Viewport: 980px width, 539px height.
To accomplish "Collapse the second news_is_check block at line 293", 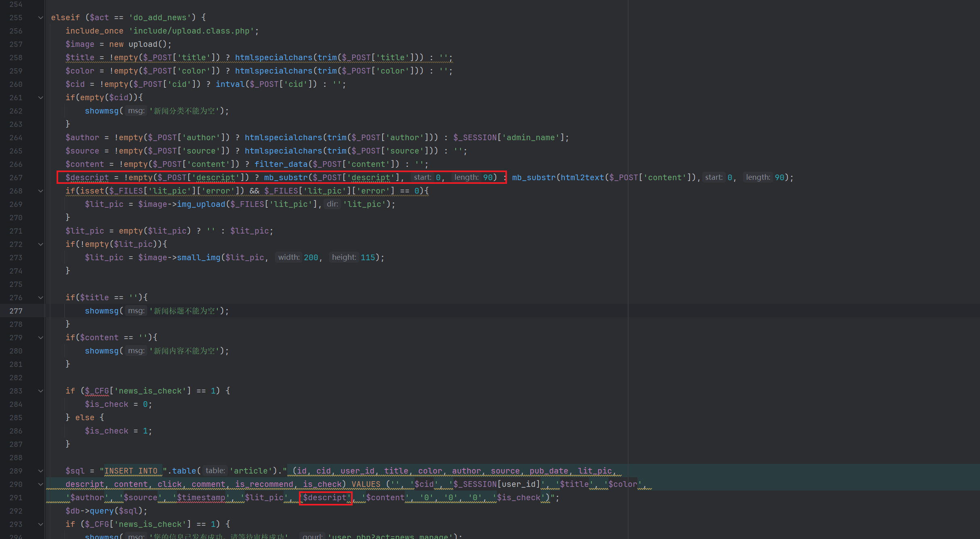I will pyautogui.click(x=40, y=524).
